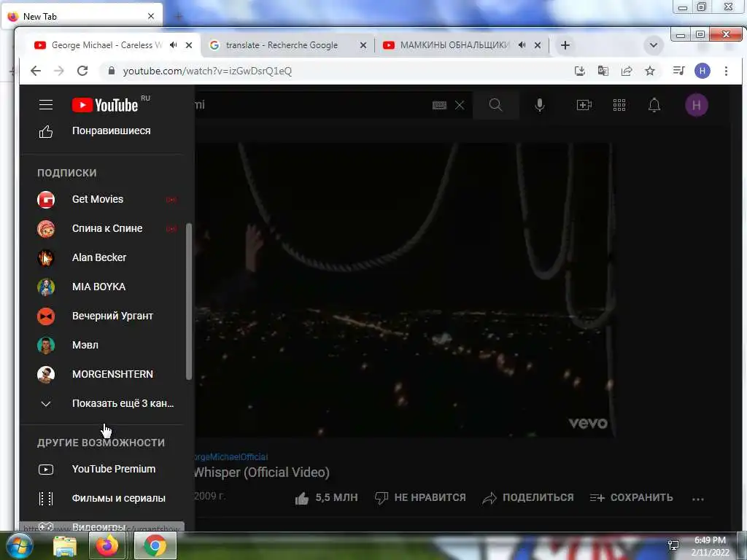The height and width of the screenshot is (560, 747).
Task: Open YouTube hamburger guide menu
Action: 46,105
